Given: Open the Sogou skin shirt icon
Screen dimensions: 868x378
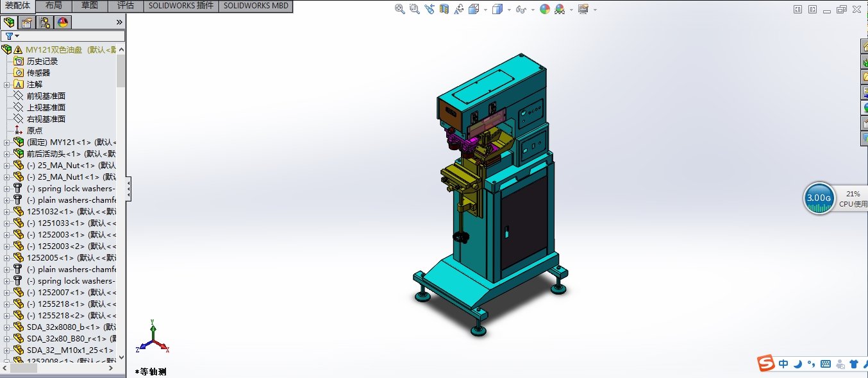Looking at the screenshot, I should coord(853,364).
